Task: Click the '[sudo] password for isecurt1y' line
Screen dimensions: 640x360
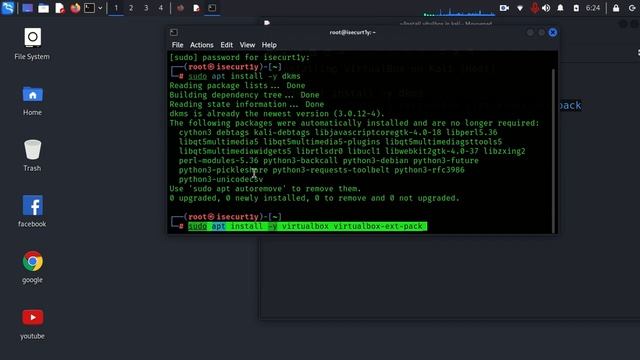Action: click(240, 58)
